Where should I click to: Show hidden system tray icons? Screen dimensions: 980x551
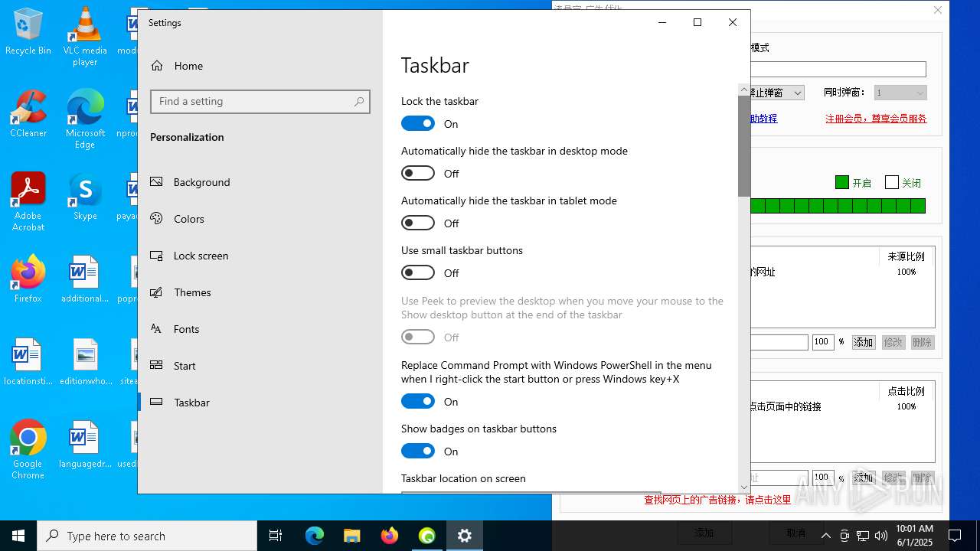coord(825,536)
